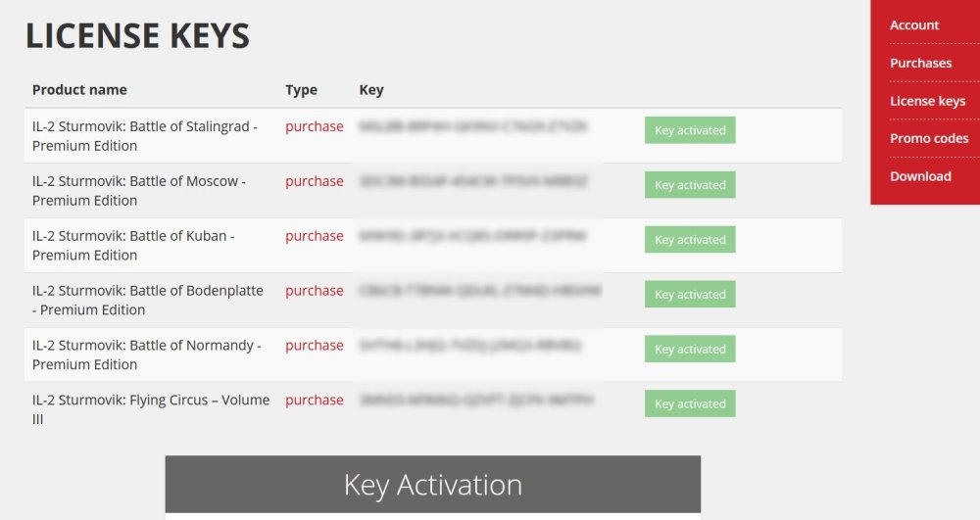The image size is (980, 520).
Task: Click the Product name column header
Action: pyautogui.click(x=79, y=90)
